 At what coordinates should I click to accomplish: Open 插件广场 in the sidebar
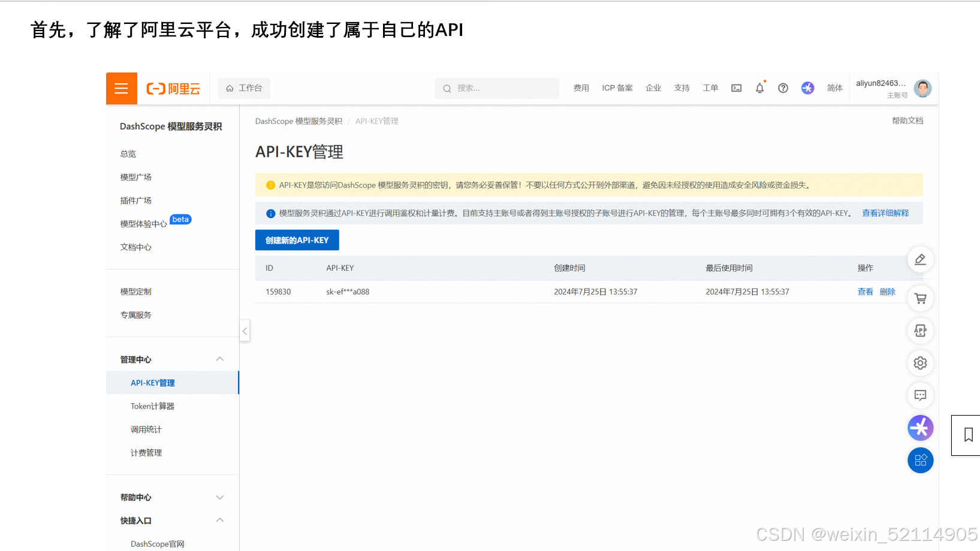[136, 201]
